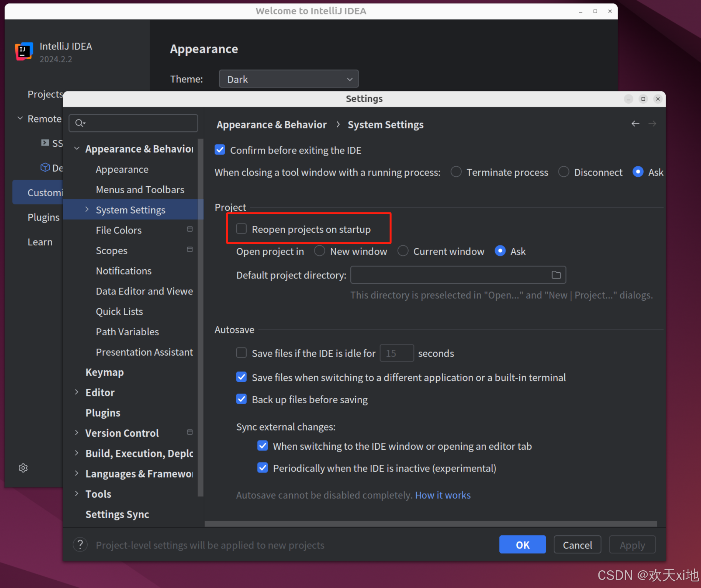Open Path Variables settings
Image resolution: width=701 pixels, height=588 pixels.
(128, 332)
